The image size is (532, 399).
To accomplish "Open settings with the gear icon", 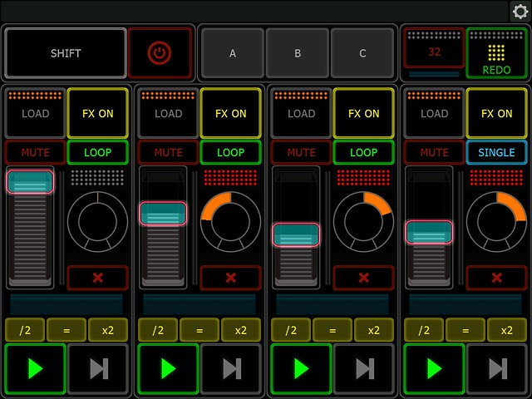I will pyautogui.click(x=520, y=12).
